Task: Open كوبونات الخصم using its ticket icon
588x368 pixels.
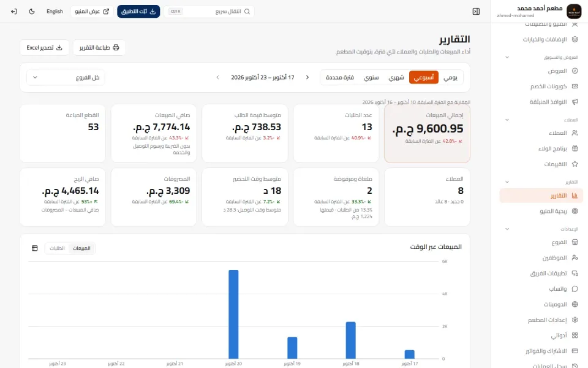Action: pyautogui.click(x=575, y=86)
